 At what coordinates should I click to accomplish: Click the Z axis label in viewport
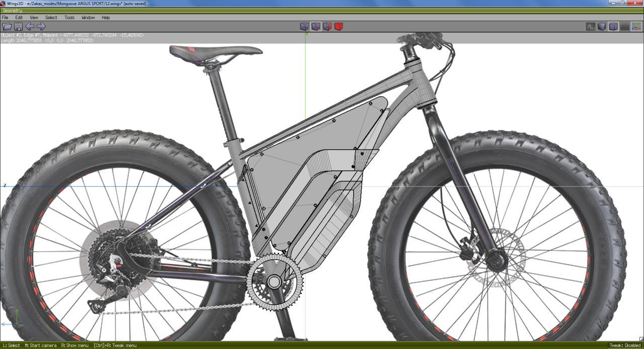click(x=5, y=186)
